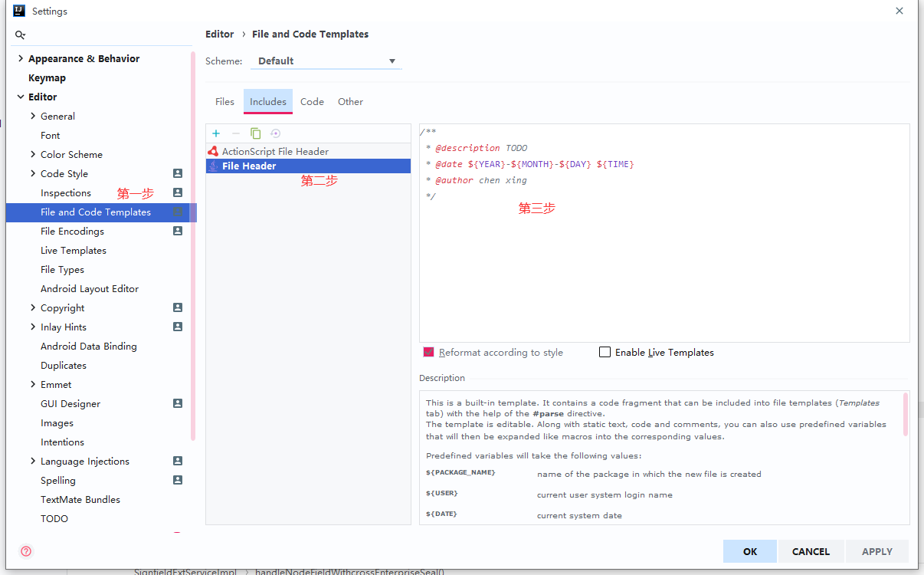Expand the General tree node
The height and width of the screenshot is (575, 924).
click(x=33, y=116)
